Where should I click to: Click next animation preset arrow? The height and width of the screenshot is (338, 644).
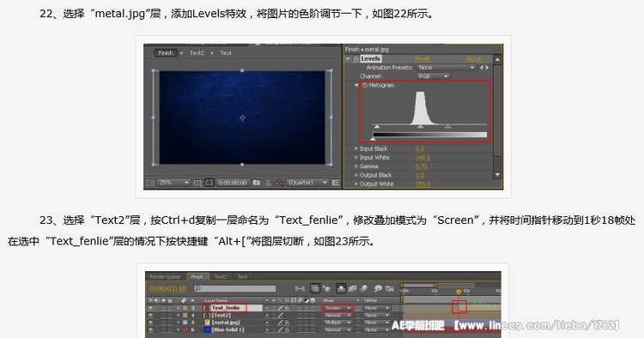(487, 67)
